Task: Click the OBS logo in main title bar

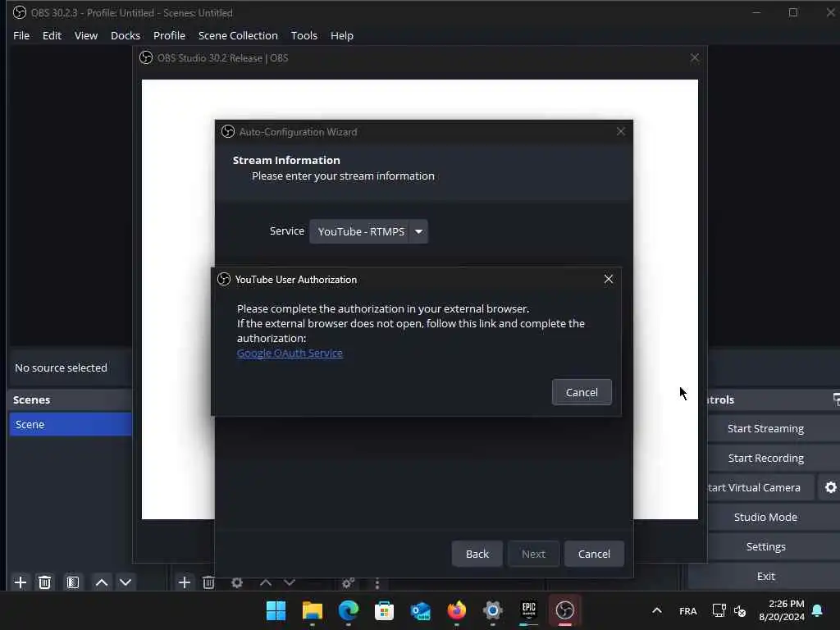Action: point(20,12)
